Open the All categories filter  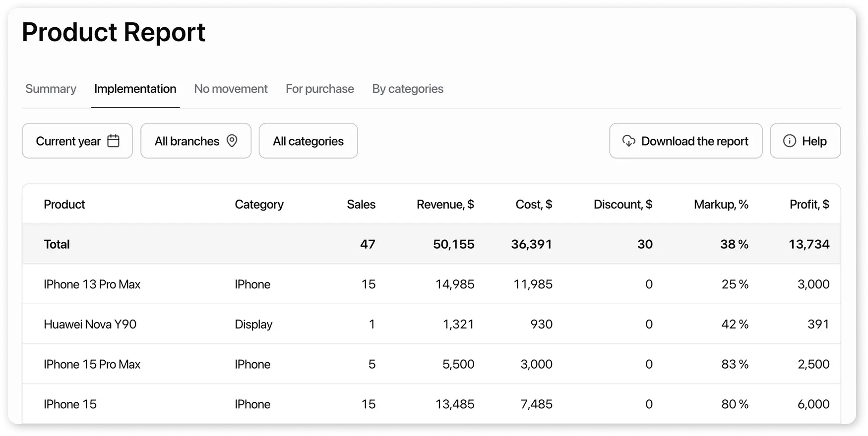click(308, 141)
